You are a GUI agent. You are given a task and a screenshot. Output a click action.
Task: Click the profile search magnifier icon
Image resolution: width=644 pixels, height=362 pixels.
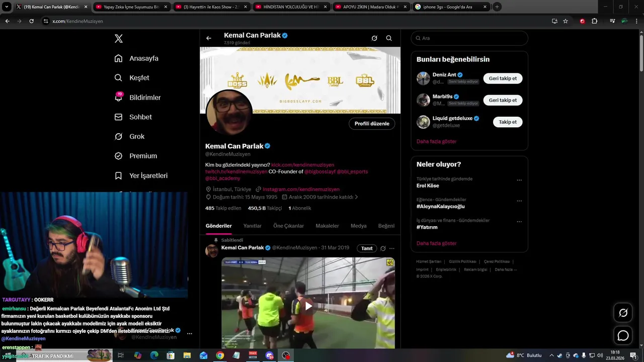(389, 38)
